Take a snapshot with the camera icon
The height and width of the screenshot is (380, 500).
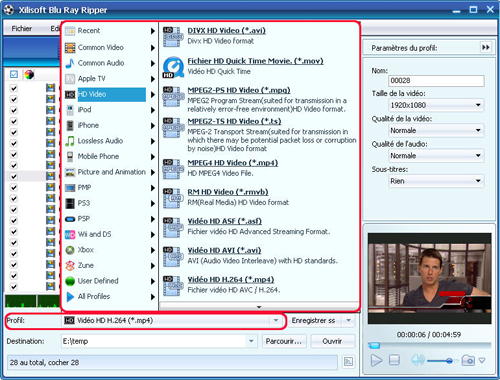point(468,360)
